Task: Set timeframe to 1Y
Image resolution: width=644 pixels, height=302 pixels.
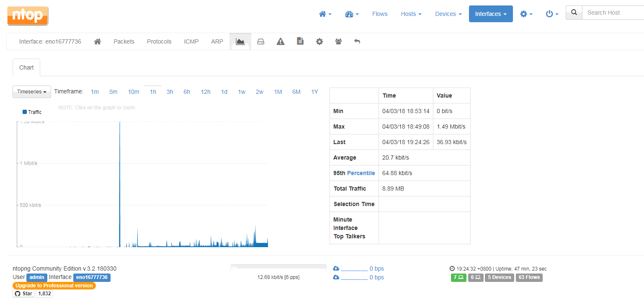Action: tap(314, 92)
